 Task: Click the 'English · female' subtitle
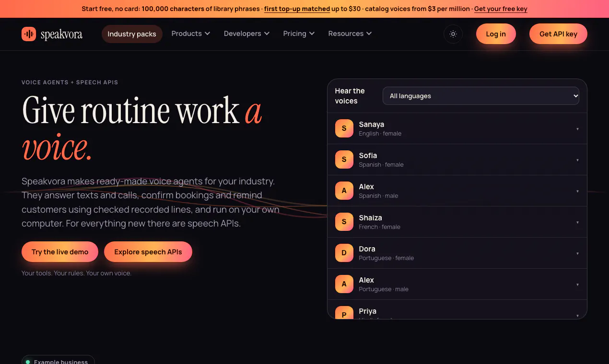click(380, 134)
